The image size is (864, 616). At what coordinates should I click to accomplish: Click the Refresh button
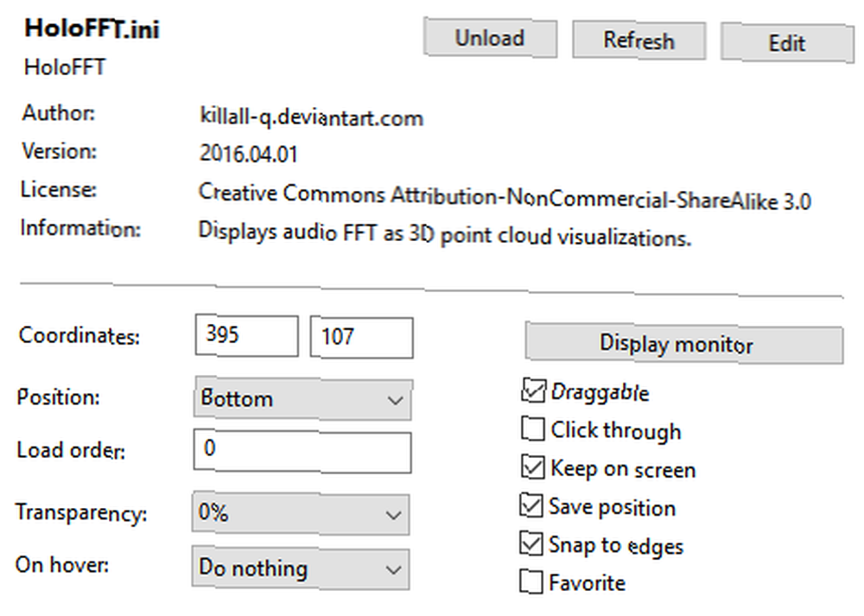coord(638,41)
